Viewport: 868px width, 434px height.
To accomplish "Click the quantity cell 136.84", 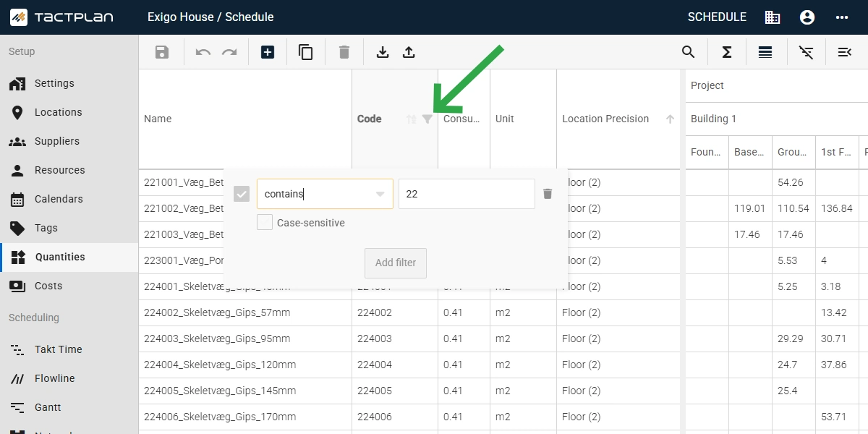I will 837,208.
